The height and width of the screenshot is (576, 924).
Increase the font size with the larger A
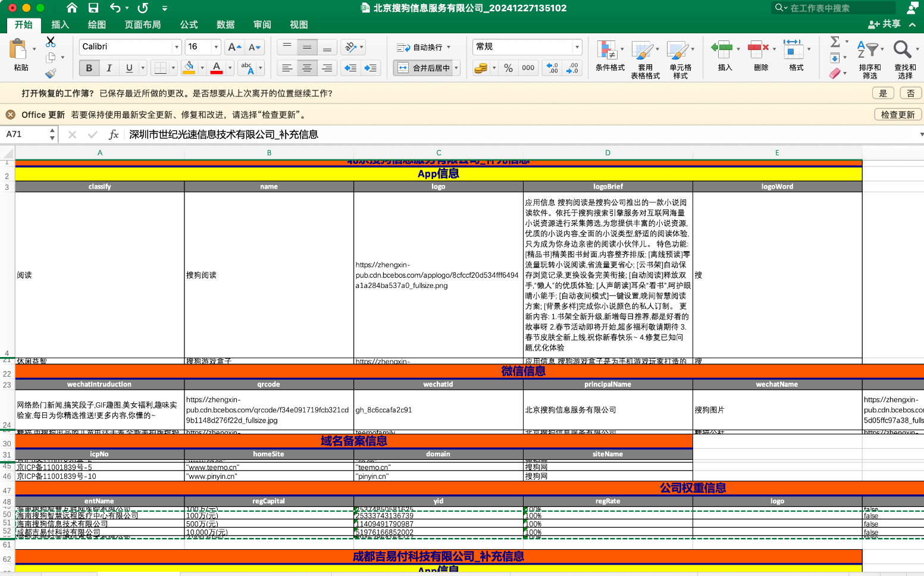pyautogui.click(x=234, y=47)
